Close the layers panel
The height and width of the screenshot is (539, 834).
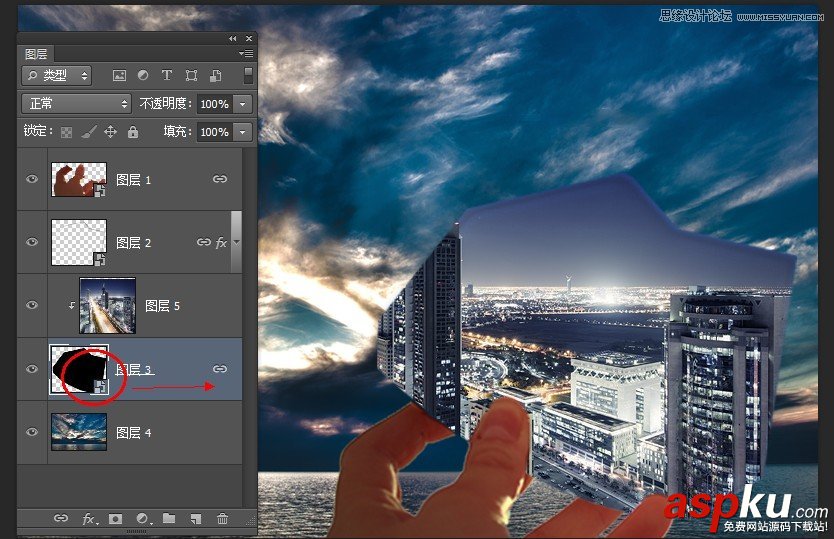[248, 38]
